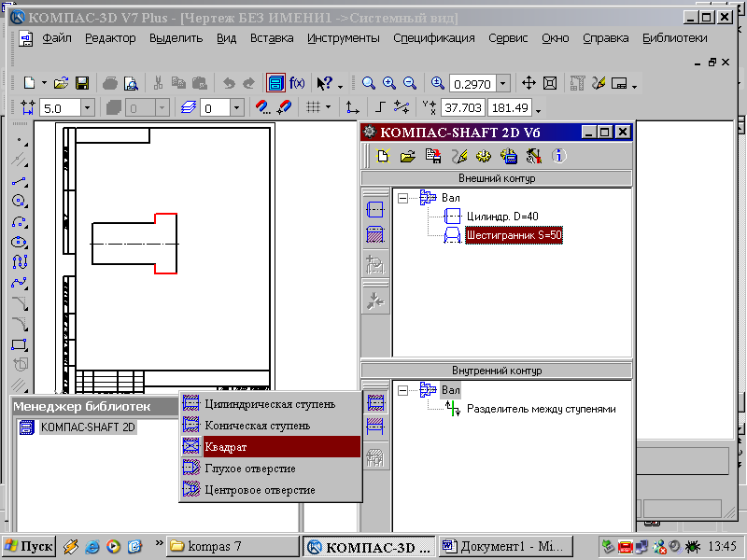Click the zoom in icon
This screenshot has width=747, height=560.
(x=389, y=83)
